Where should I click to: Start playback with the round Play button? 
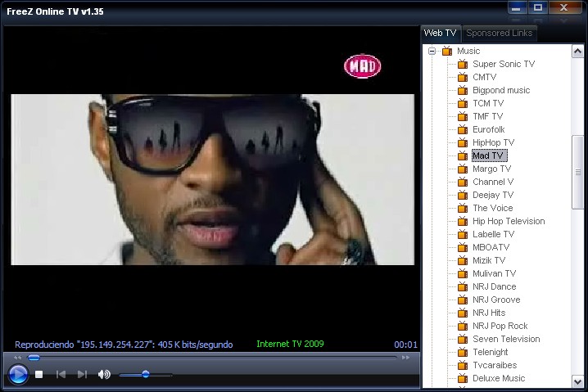click(18, 374)
